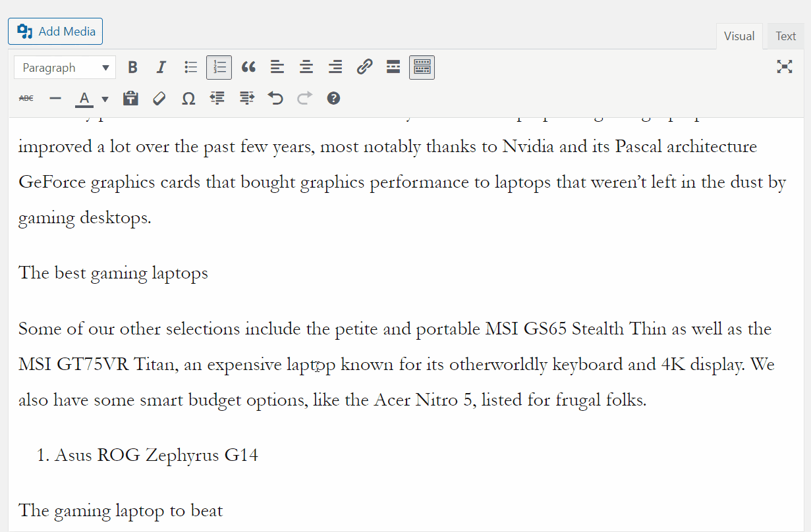The image size is (811, 532).
Task: Click the text 'gaming desktops.'
Action: coord(85,218)
